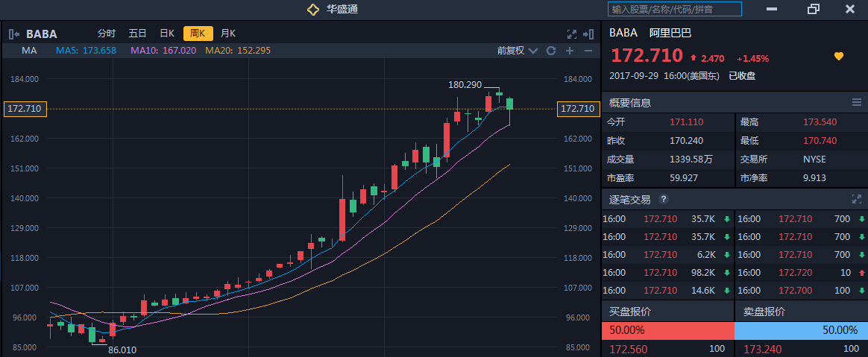Zoom out of the chart with the minus icon

tap(588, 51)
